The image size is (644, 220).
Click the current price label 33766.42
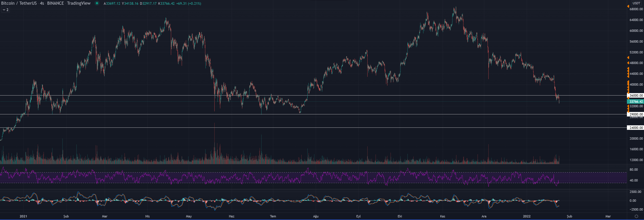point(636,102)
